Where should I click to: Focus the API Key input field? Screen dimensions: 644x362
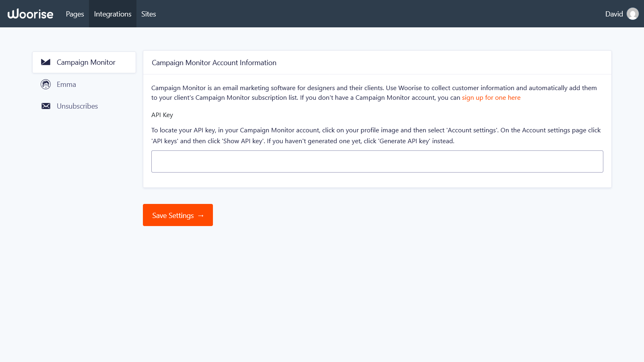tap(377, 162)
